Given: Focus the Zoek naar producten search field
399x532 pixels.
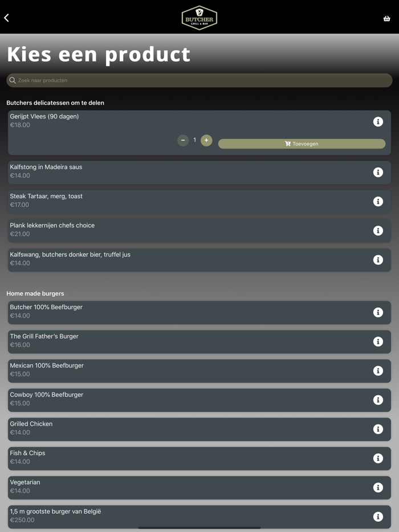Looking at the screenshot, I should point(199,80).
